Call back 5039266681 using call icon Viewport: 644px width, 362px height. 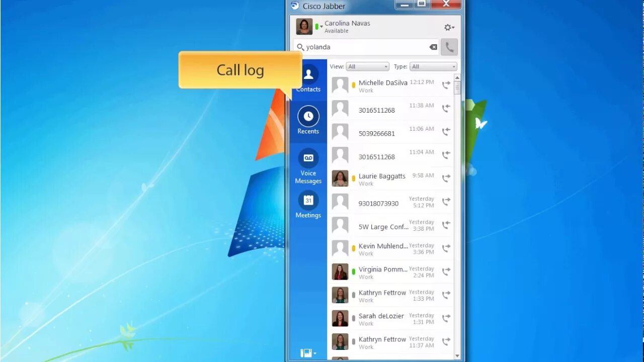coord(446,132)
